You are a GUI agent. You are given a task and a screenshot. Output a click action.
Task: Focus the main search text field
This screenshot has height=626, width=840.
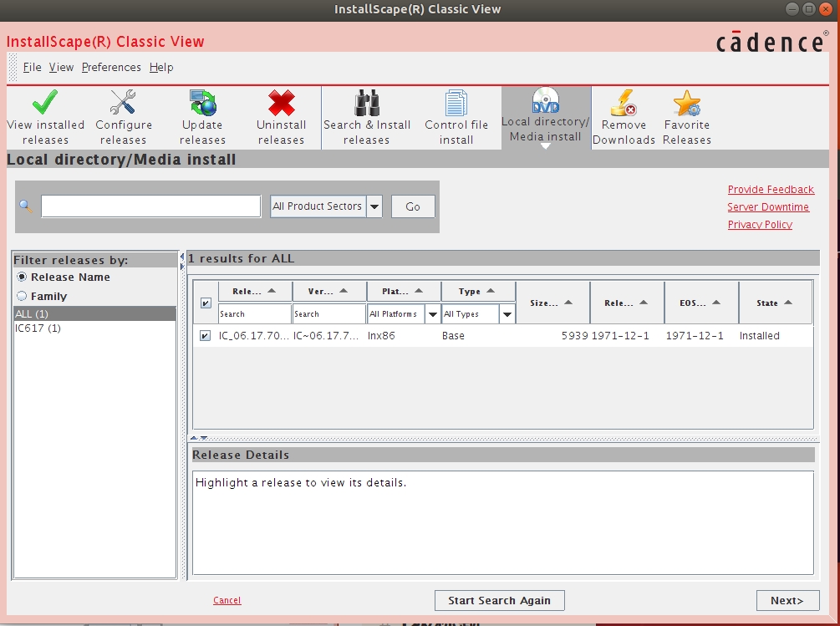pyautogui.click(x=151, y=206)
